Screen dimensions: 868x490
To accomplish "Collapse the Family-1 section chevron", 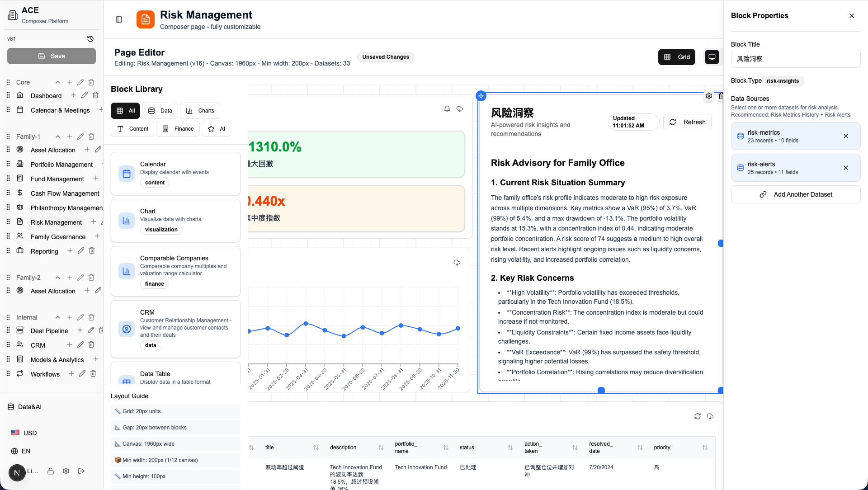I will click(58, 137).
